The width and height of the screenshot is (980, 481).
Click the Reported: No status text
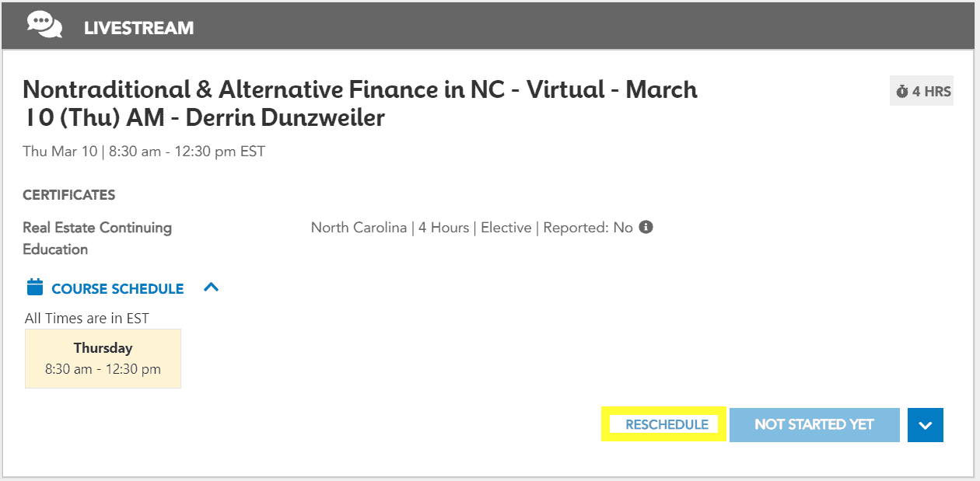(587, 228)
